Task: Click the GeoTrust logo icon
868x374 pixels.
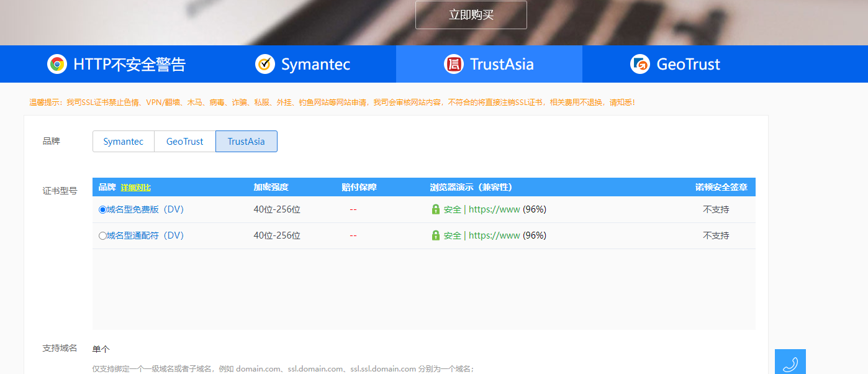Action: coord(640,64)
